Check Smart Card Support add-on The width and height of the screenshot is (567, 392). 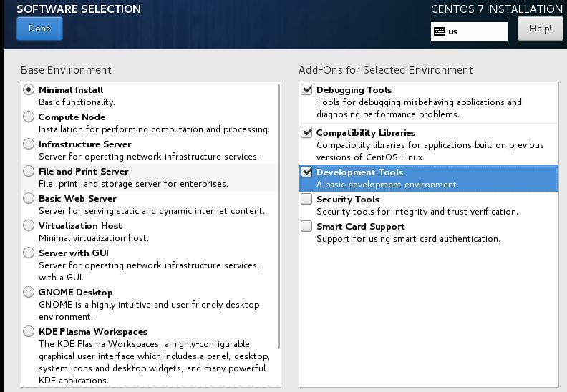tap(307, 227)
